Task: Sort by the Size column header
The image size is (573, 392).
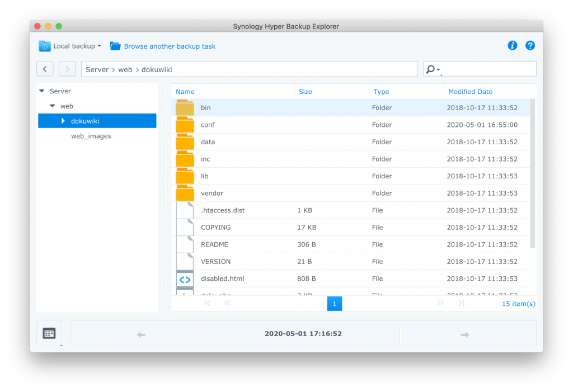Action: [x=306, y=92]
